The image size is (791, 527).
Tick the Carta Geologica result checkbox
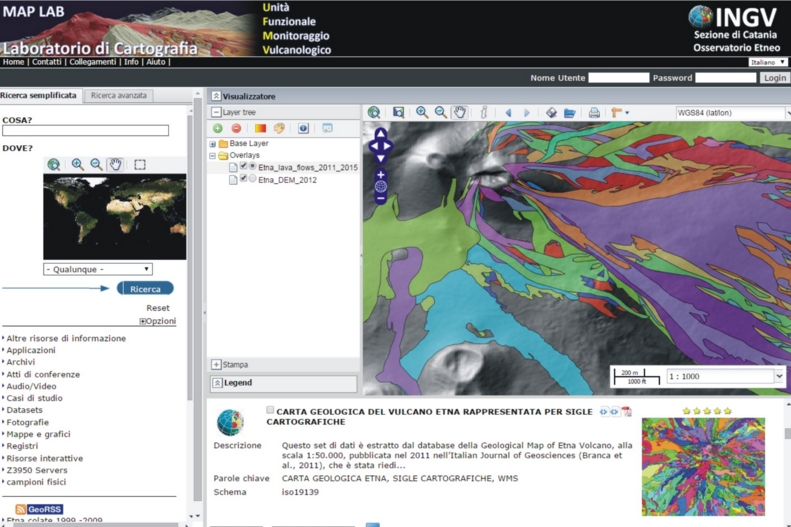[270, 410]
